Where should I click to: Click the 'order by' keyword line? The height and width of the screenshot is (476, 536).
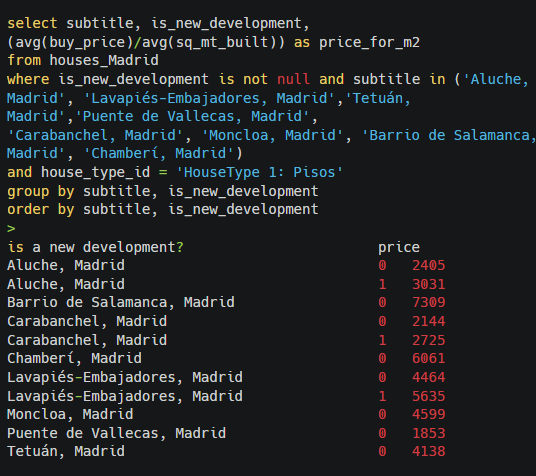163,209
